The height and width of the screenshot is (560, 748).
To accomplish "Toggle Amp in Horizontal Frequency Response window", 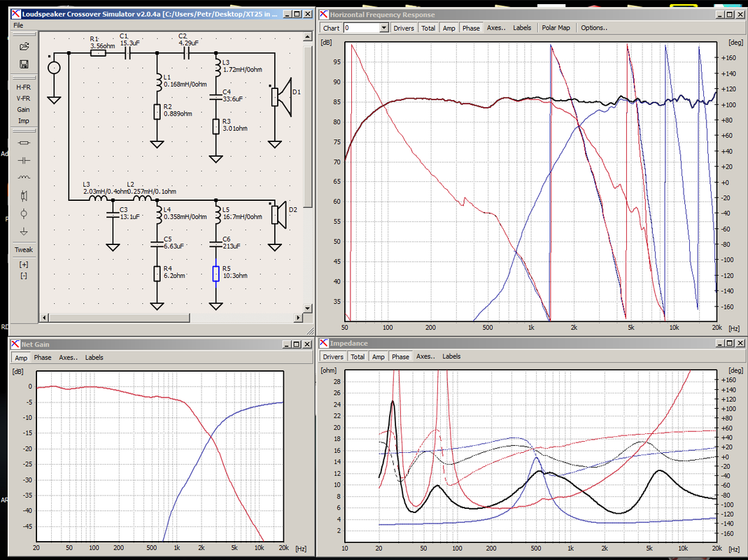I will pos(449,28).
